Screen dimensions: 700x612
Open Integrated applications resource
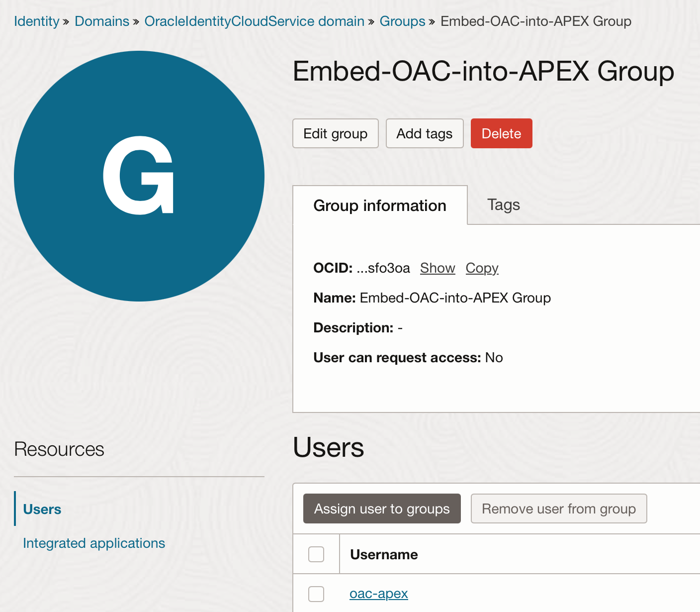[94, 543]
